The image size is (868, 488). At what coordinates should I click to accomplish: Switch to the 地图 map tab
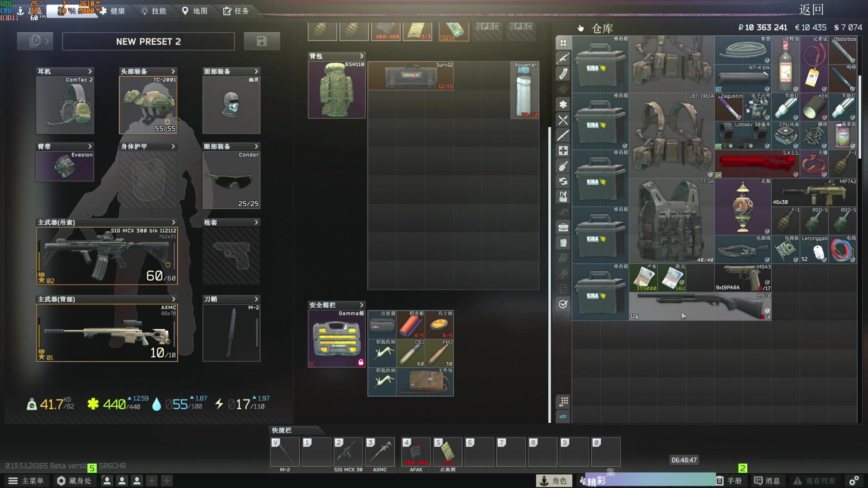tap(195, 11)
